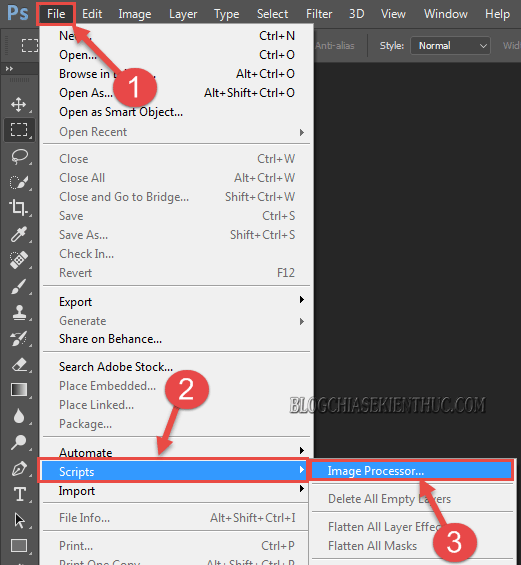Click Package... menu entry
Viewport: 521px width, 565px height.
point(177,424)
